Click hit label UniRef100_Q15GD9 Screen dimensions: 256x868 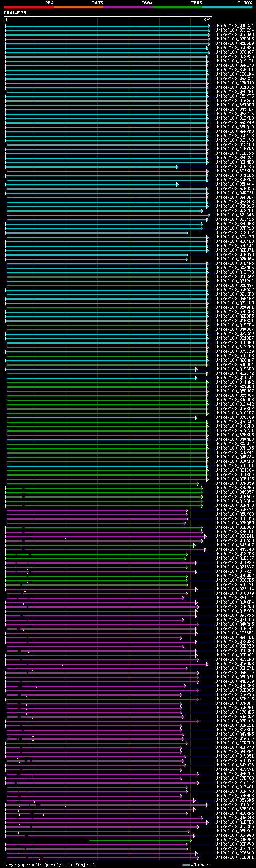coord(234,369)
